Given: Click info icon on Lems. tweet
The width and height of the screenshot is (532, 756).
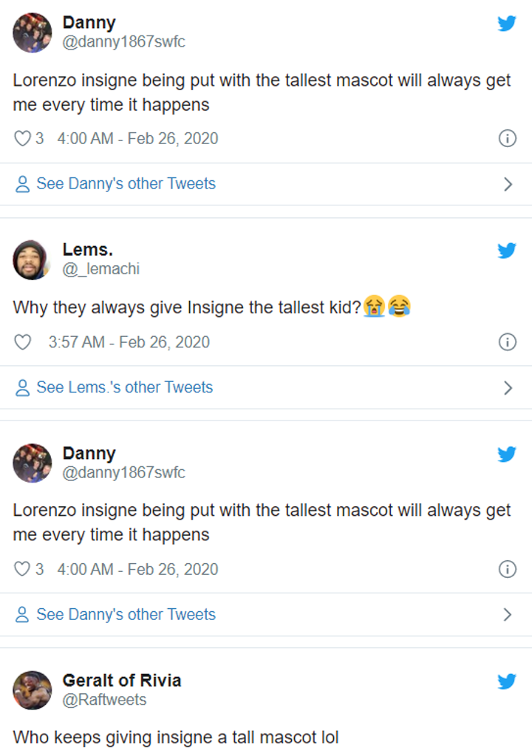Looking at the screenshot, I should [x=507, y=342].
